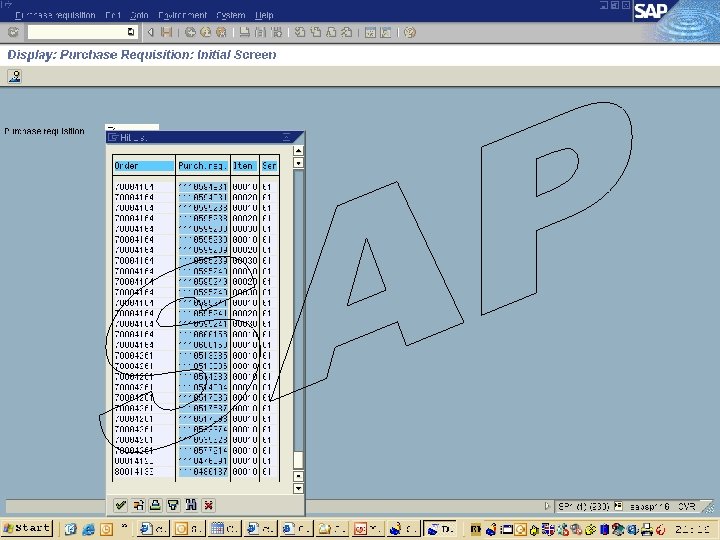The height and width of the screenshot is (540, 720).
Task: Click the Ser column header
Action: click(x=270, y=166)
